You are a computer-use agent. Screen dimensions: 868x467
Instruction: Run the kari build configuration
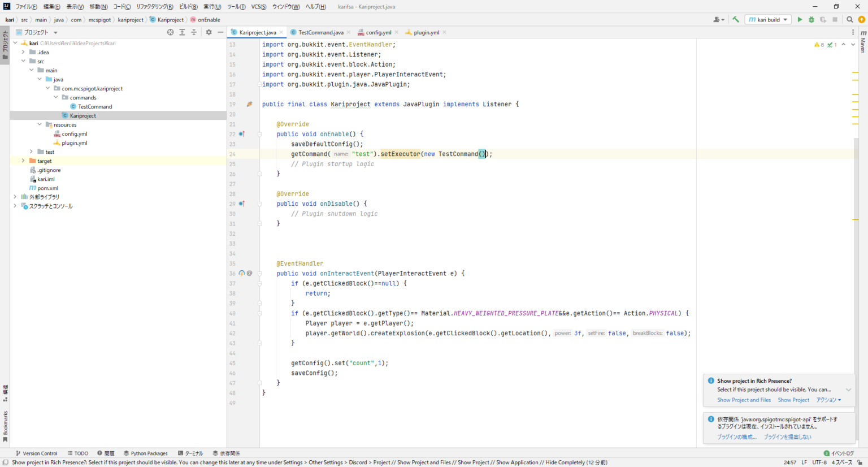(x=800, y=20)
